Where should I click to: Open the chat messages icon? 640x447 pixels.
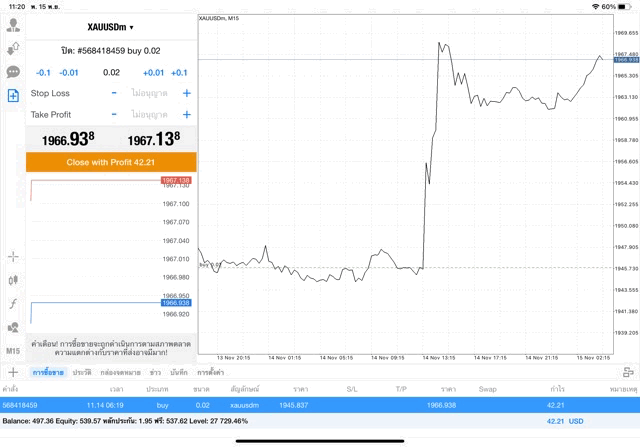(x=13, y=72)
